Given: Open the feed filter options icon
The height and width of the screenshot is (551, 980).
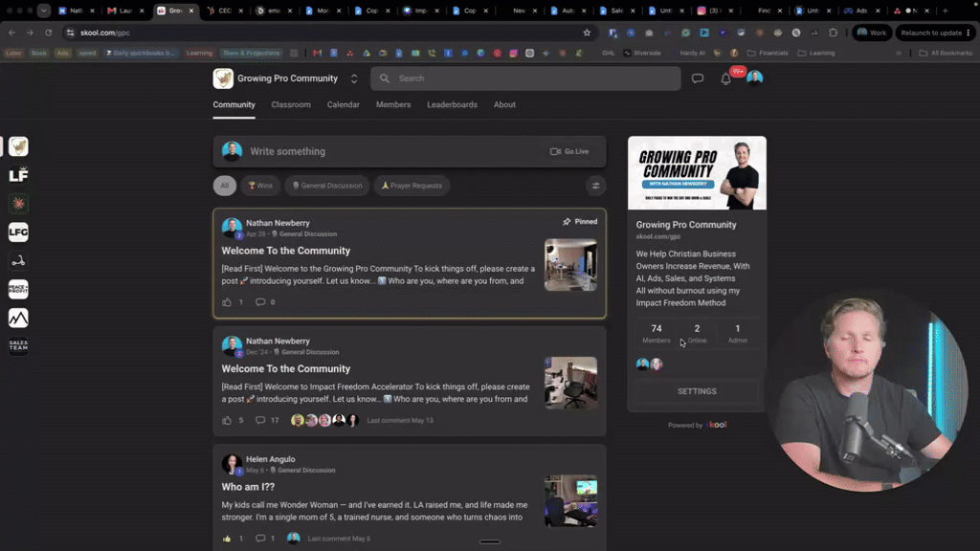Looking at the screenshot, I should click(595, 186).
